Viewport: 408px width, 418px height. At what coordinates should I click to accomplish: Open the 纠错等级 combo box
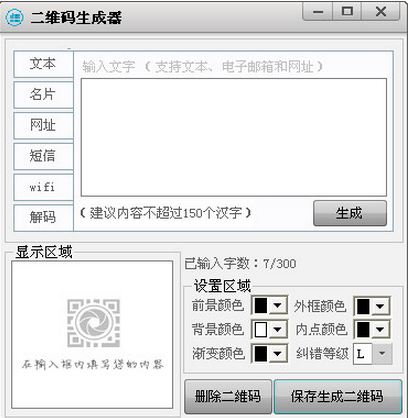[x=372, y=354]
